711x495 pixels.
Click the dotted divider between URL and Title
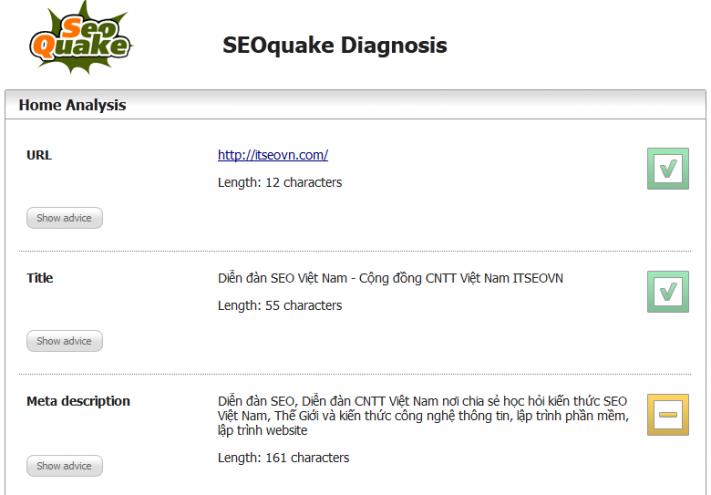[x=356, y=251]
